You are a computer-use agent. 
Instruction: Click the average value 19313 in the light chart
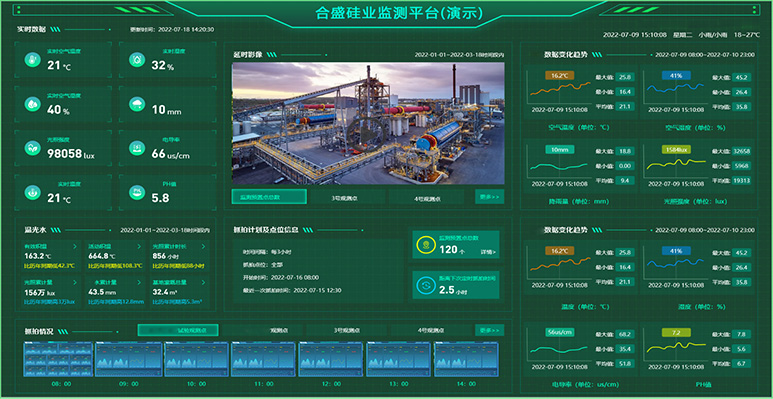741,181
